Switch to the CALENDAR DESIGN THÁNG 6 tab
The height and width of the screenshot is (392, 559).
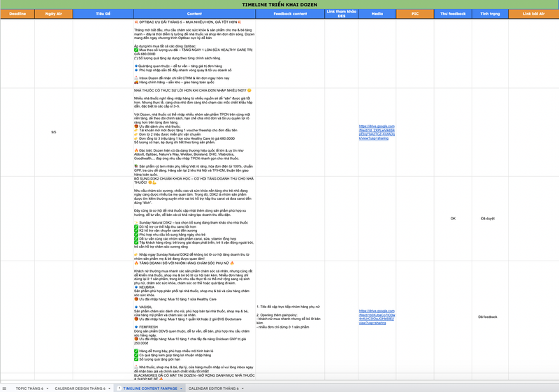point(80,389)
